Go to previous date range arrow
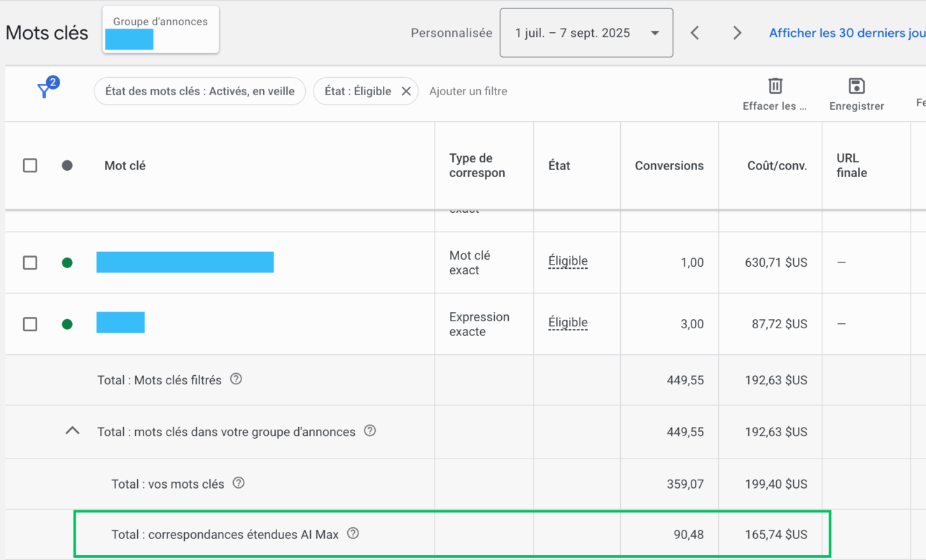The height and width of the screenshot is (560, 926). click(x=694, y=33)
